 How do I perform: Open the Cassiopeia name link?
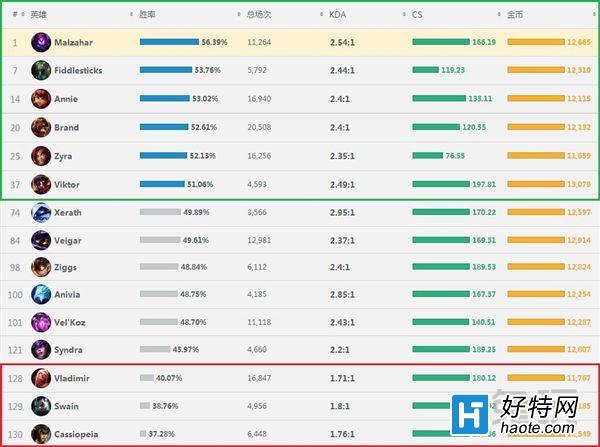coord(76,434)
